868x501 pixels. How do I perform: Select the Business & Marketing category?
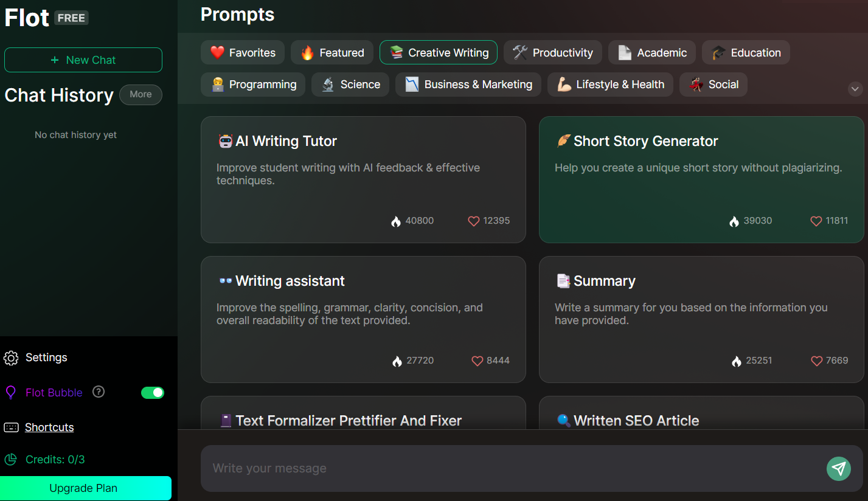(468, 85)
